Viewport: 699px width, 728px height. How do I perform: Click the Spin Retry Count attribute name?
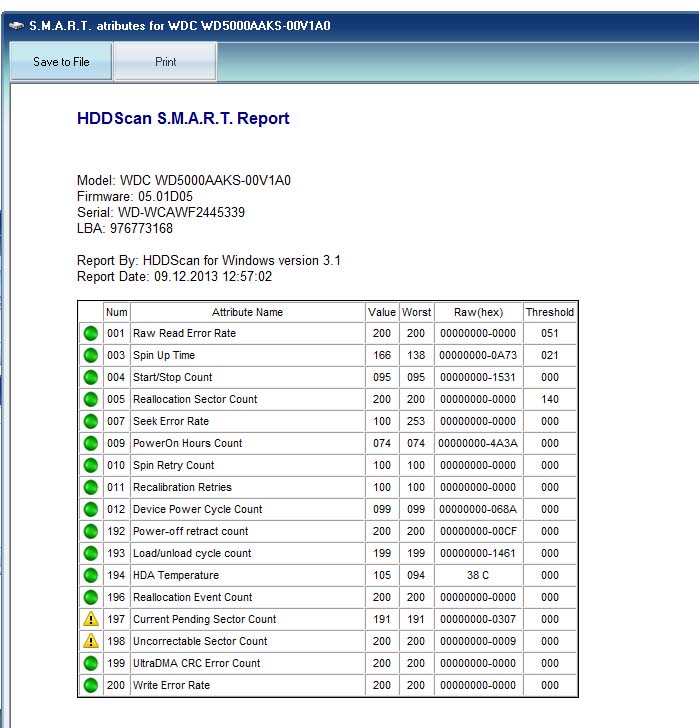point(174,465)
